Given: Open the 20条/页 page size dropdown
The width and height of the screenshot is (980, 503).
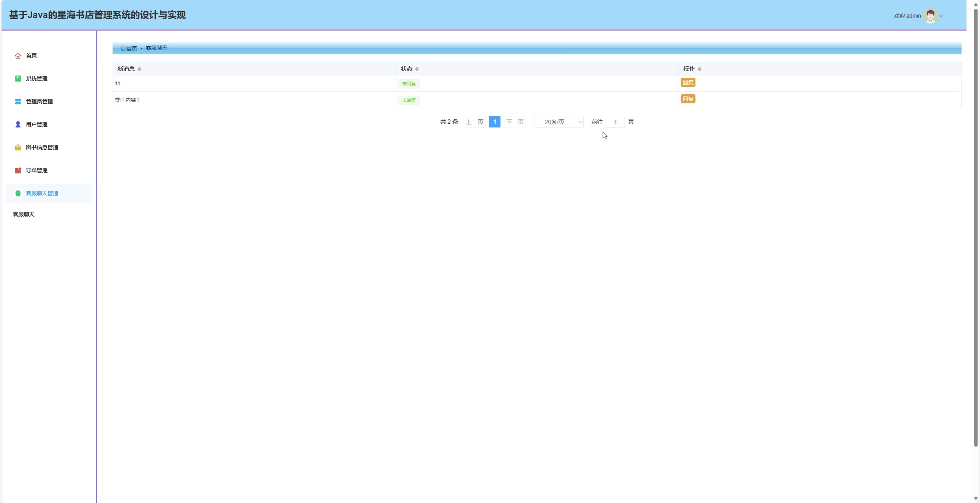Looking at the screenshot, I should (558, 122).
